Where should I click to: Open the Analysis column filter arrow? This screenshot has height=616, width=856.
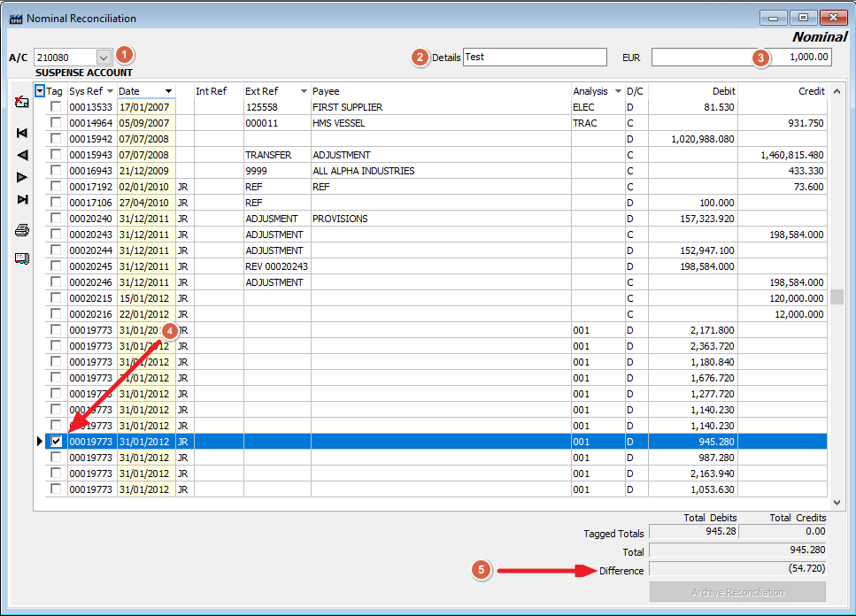(x=619, y=91)
